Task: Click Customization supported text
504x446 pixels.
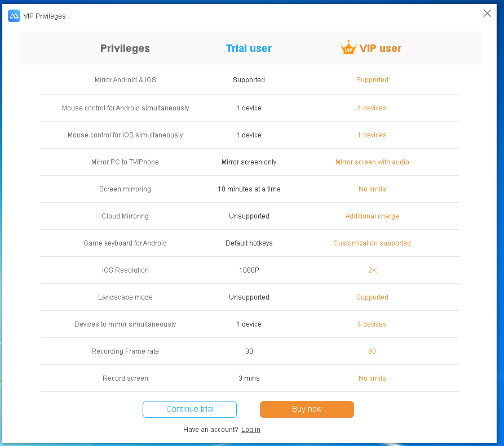Action: point(372,243)
